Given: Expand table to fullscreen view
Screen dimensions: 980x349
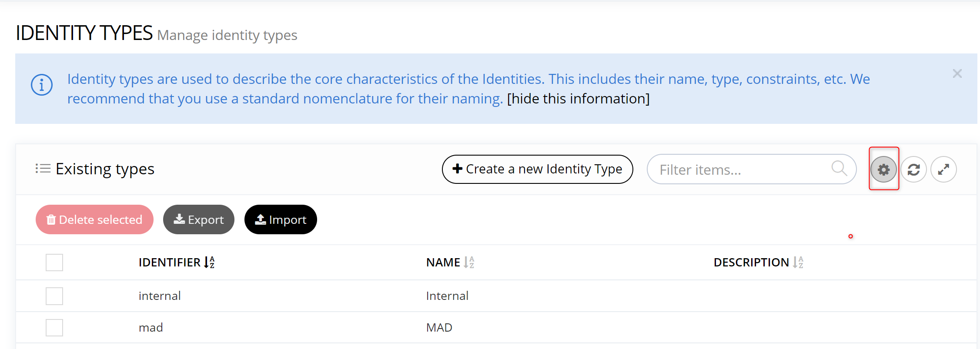Looking at the screenshot, I should [x=943, y=170].
